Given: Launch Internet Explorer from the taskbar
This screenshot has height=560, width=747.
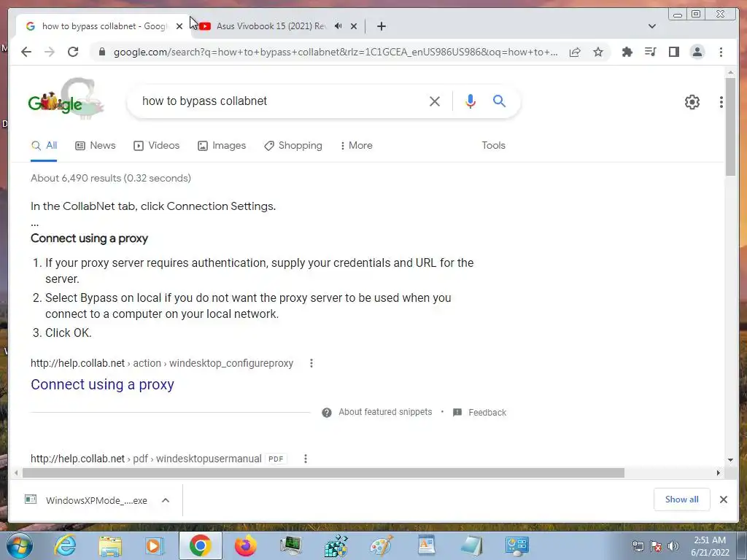Looking at the screenshot, I should point(64,545).
